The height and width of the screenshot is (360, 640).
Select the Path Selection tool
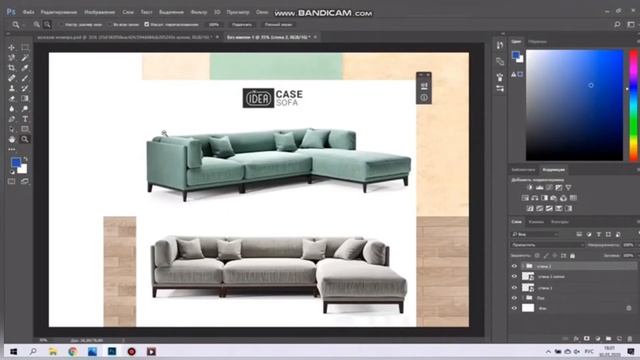(x=11, y=129)
